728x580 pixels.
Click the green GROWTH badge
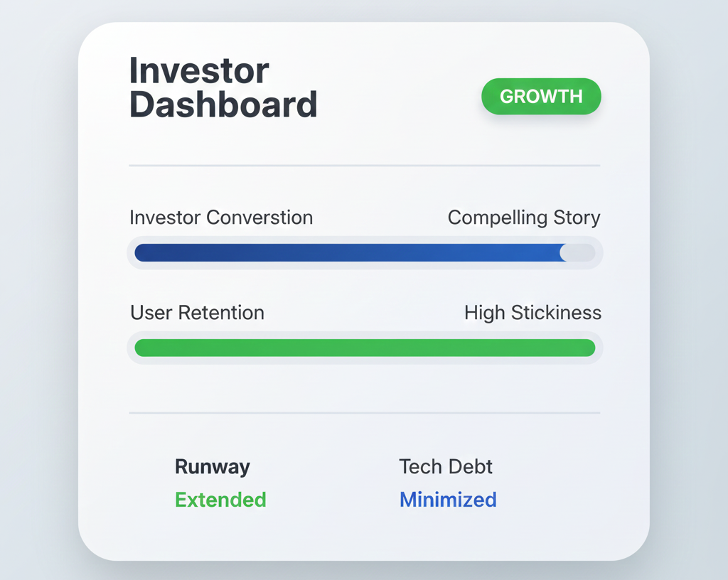541,97
